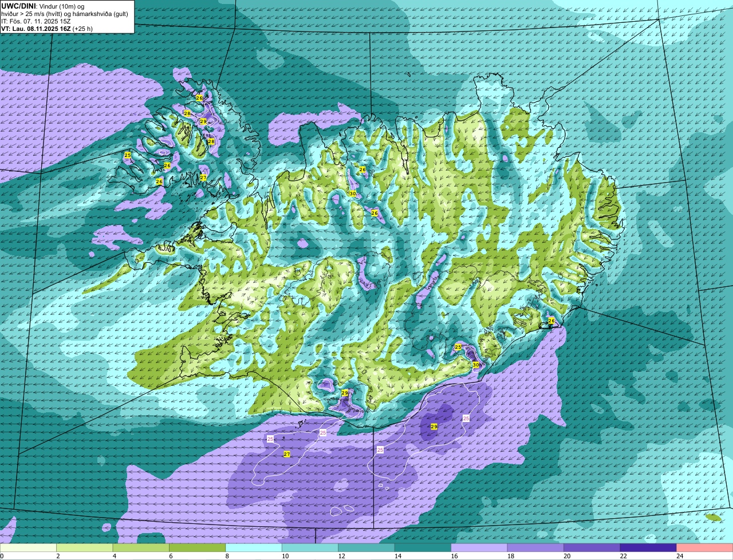This screenshot has height=560, width=733.
Task: Click the "VT: Lau. 08.11.2025 16Z" line
Action: coord(37,29)
